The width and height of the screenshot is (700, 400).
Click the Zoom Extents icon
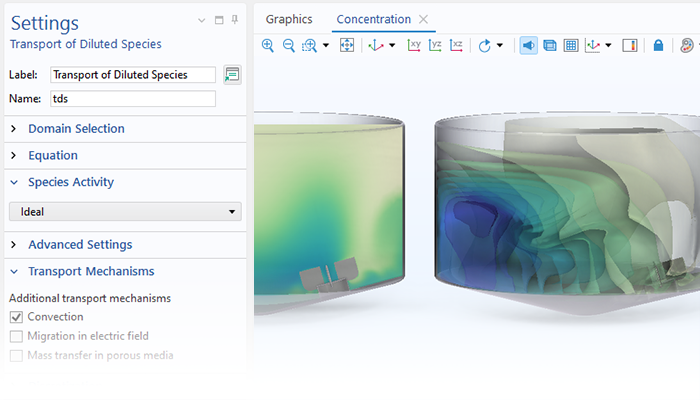point(347,45)
